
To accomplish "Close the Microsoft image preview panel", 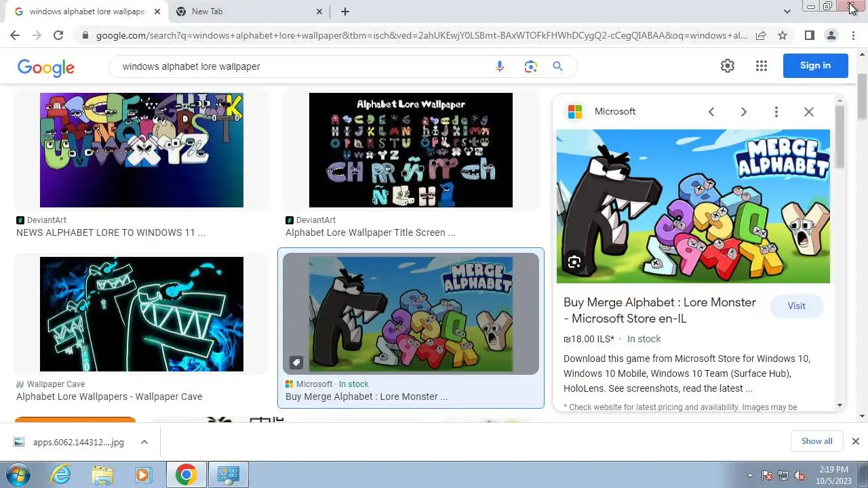I will click(x=809, y=112).
